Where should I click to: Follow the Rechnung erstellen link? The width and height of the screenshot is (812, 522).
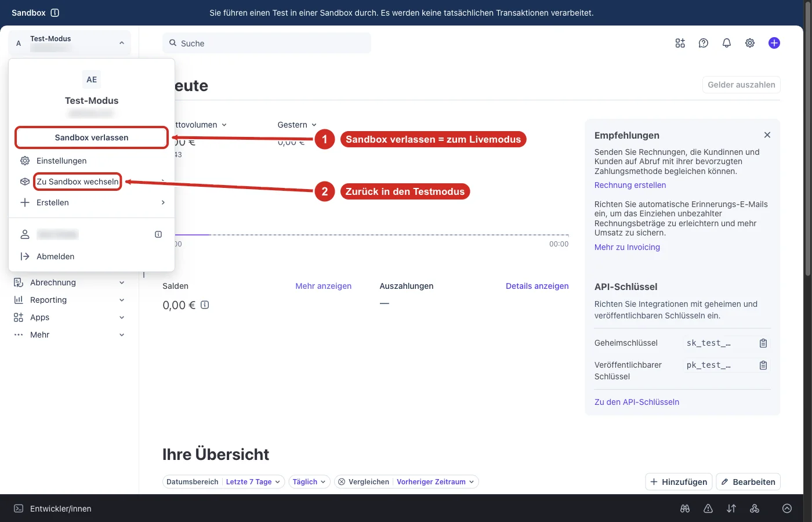point(630,185)
